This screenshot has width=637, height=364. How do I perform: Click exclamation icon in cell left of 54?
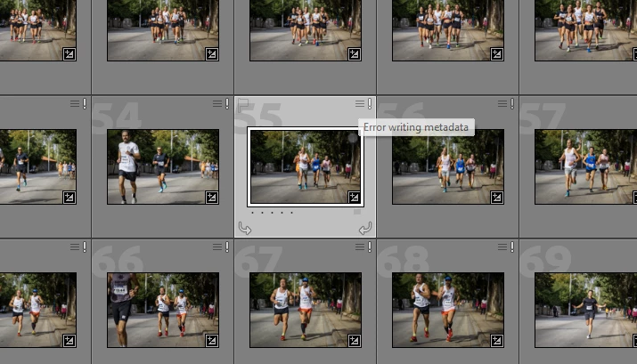click(85, 104)
